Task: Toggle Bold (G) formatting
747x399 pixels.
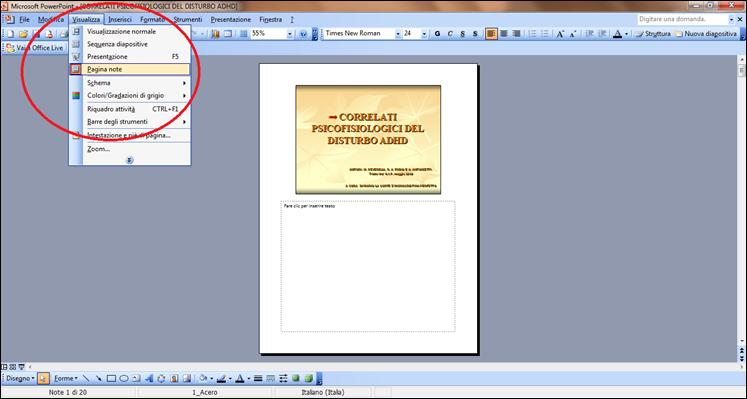Action: tap(437, 34)
